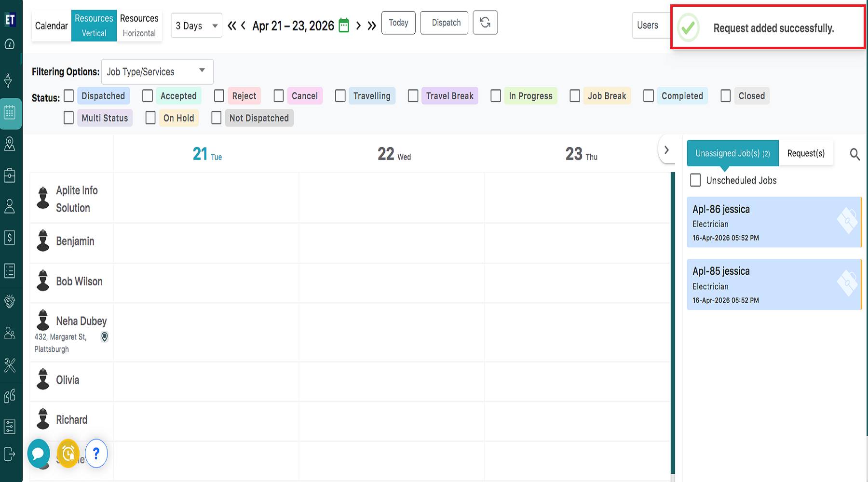Screen dimensions: 868x482
Task: Expand the Job Type/Services filter dropdown
Action: tap(157, 72)
